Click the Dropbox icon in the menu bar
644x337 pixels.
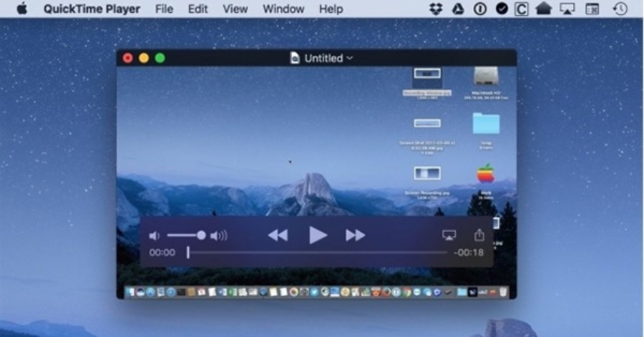pos(436,9)
